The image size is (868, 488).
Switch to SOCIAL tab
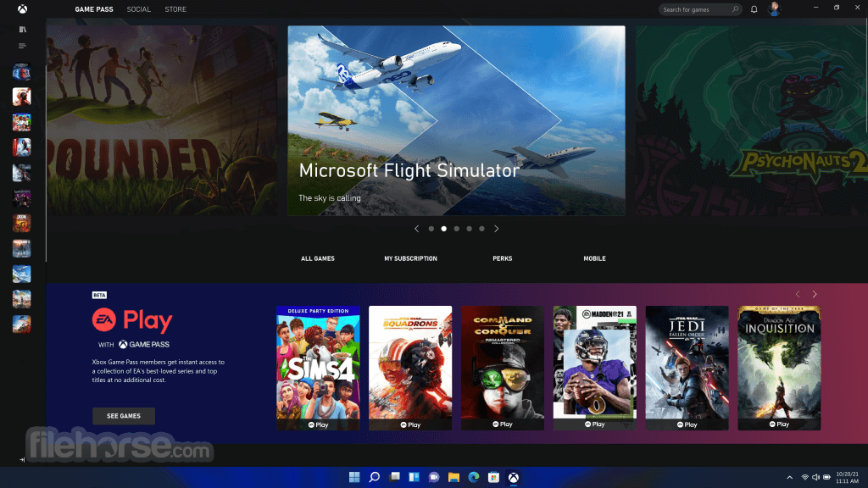coord(139,9)
